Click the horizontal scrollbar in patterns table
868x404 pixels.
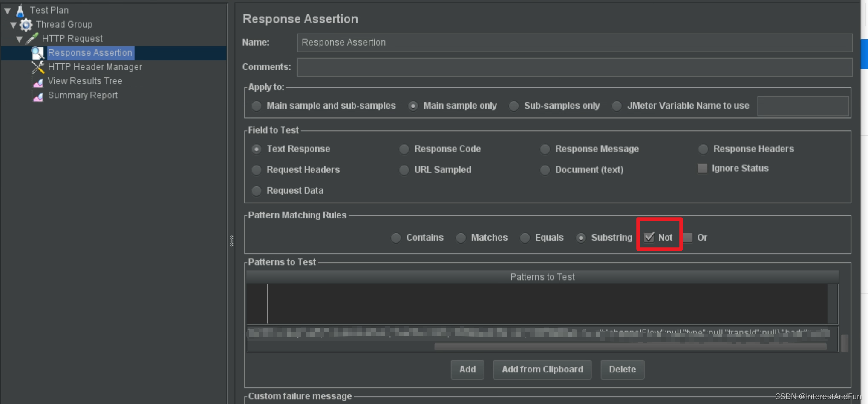point(630,347)
